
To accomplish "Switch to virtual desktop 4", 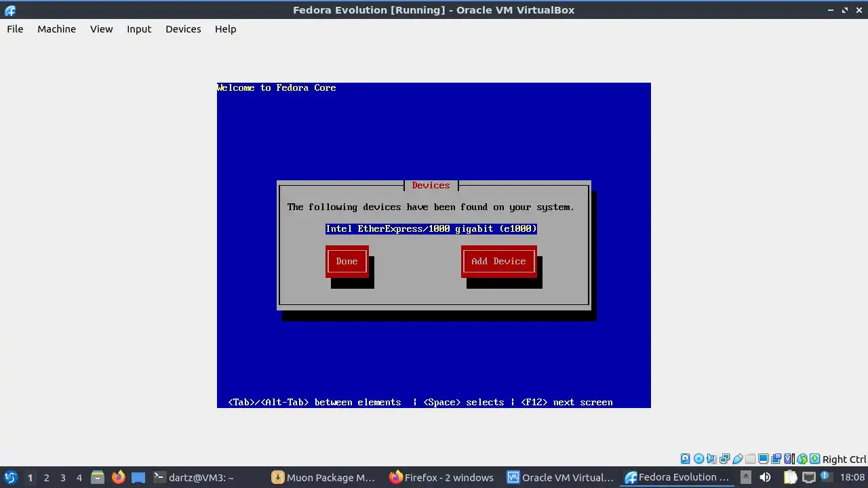I will pos(79,477).
